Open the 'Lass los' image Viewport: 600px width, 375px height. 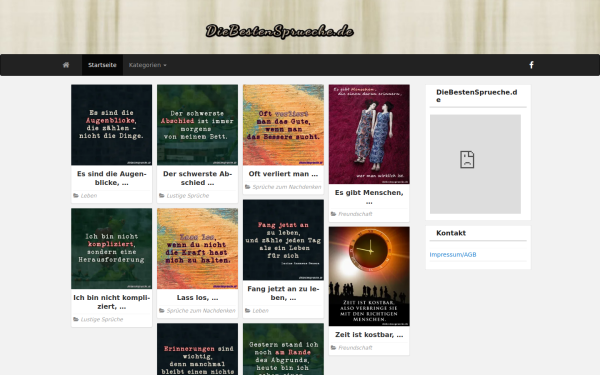pos(197,249)
